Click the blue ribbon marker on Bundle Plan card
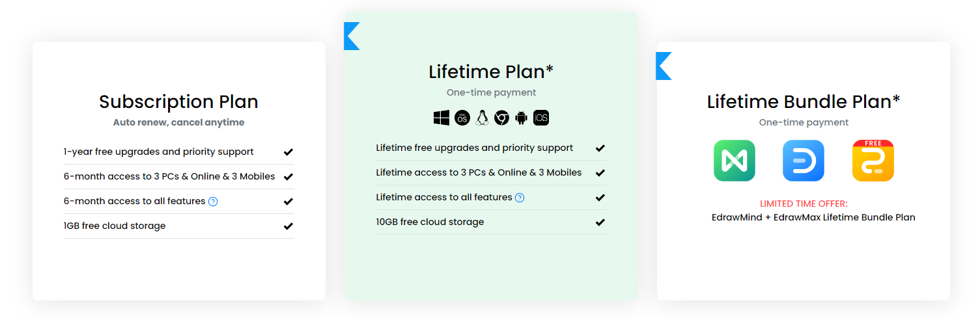 (x=664, y=66)
